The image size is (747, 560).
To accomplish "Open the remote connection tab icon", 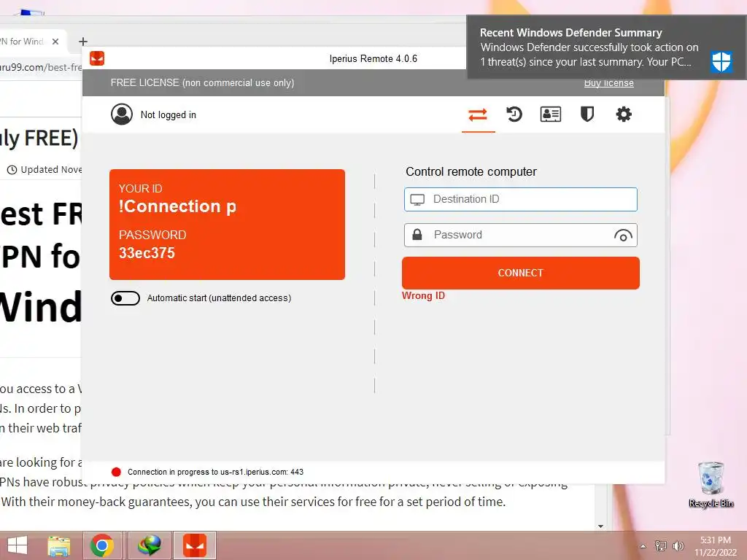I will tap(478, 114).
